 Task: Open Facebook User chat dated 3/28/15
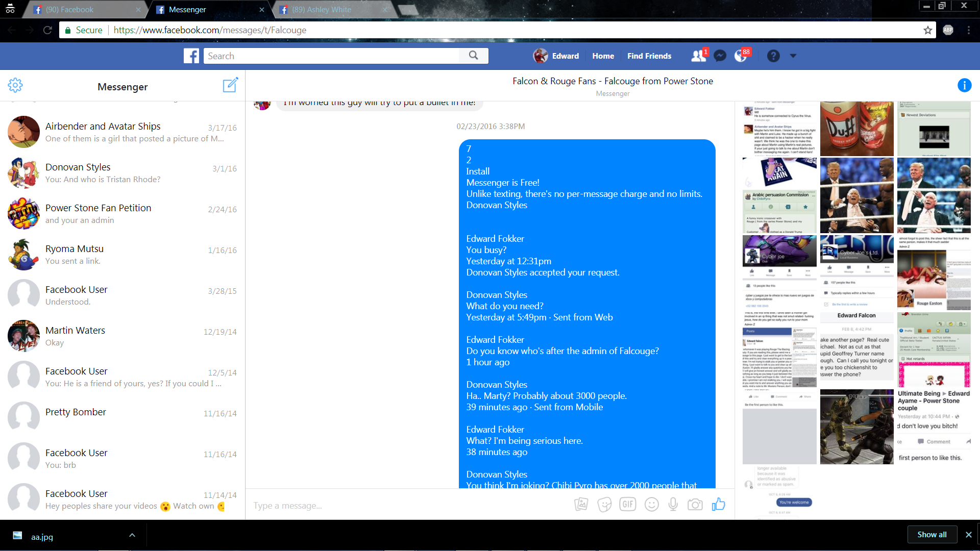pos(122,295)
